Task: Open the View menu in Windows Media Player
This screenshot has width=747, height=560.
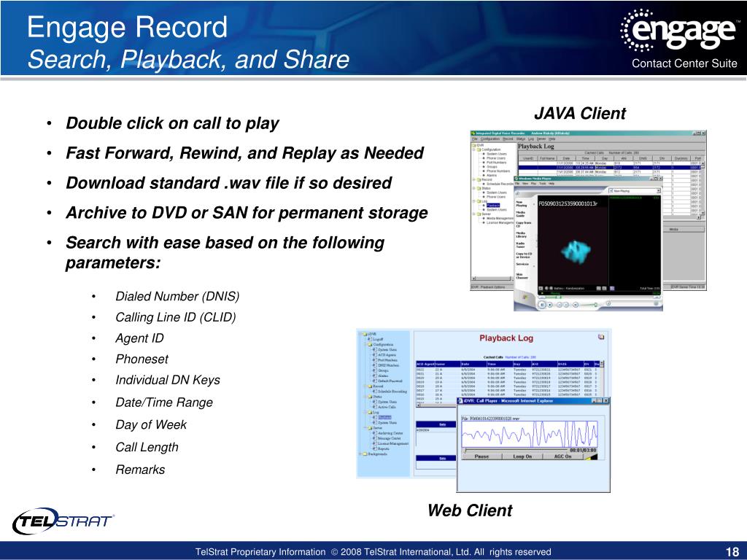Action: click(525, 183)
